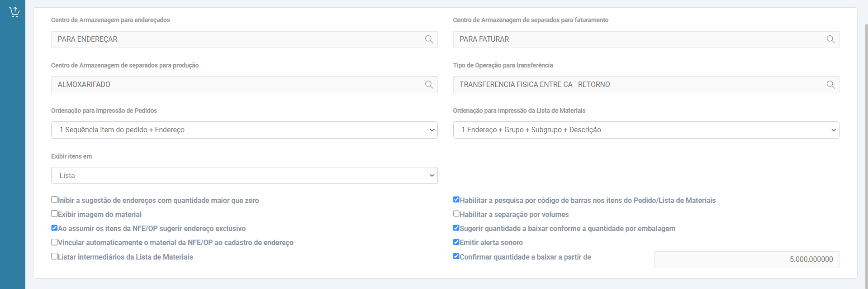Image resolution: width=868 pixels, height=289 pixels.
Task: Click search icon in PARA ENDEREÇAR field
Action: (429, 39)
